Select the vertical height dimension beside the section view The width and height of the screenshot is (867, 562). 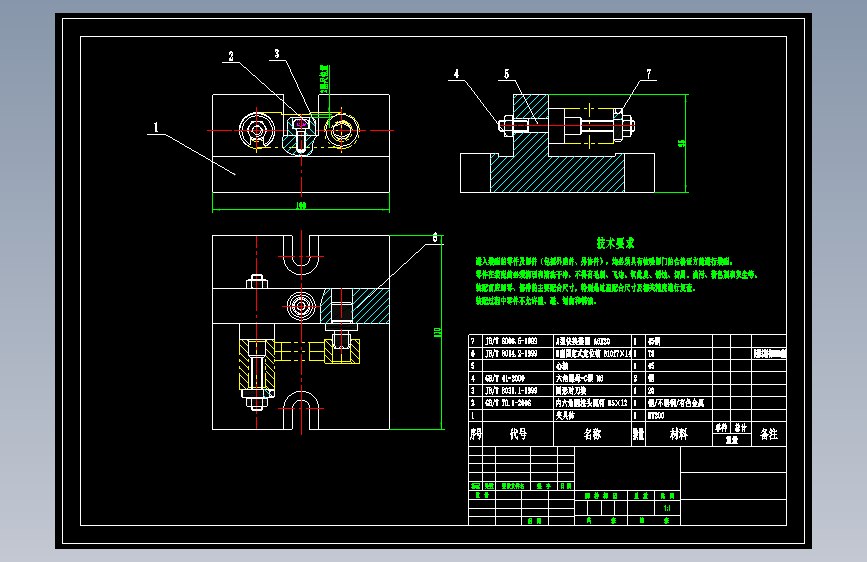[682, 143]
